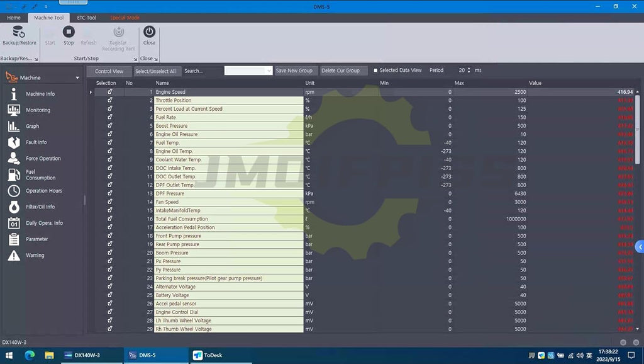Screen dimensions: 644x364
Task: Open File Explorer from taskbar
Action: (x=49, y=355)
